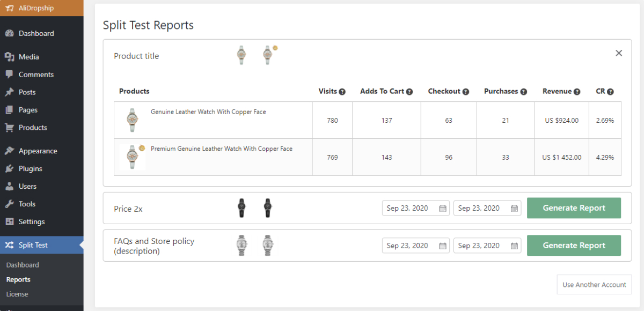Click the help icon beside Purchases
This screenshot has width=644, height=311.
[524, 92]
